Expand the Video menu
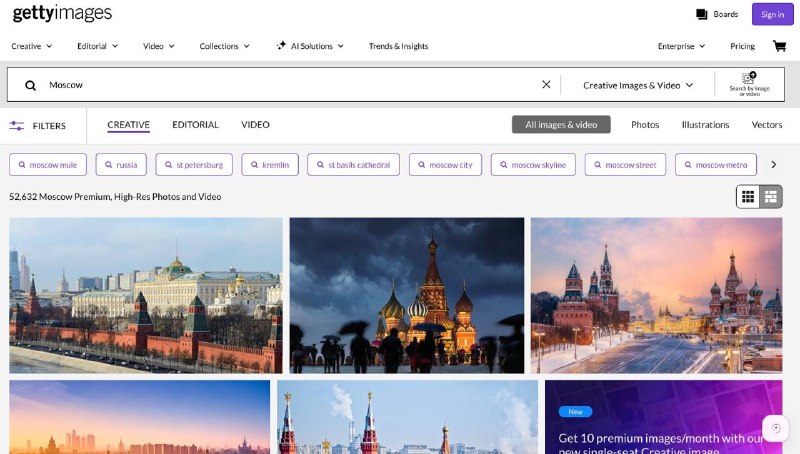The height and width of the screenshot is (454, 800). tap(159, 46)
